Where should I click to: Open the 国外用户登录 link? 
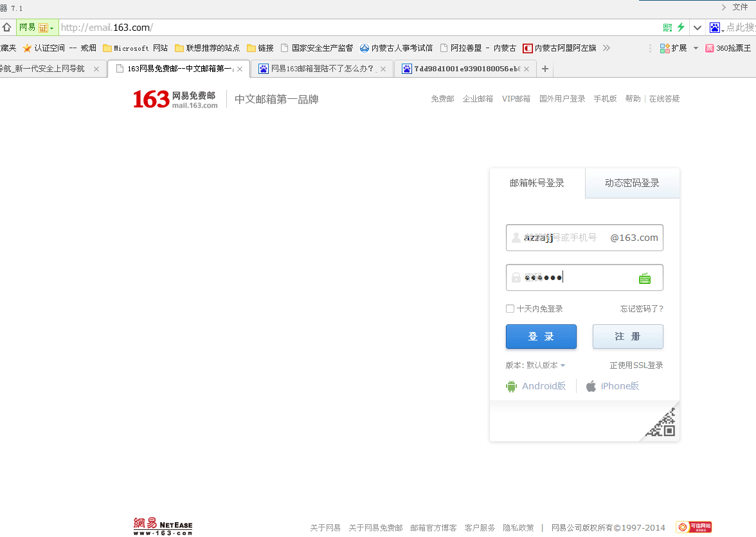(562, 99)
